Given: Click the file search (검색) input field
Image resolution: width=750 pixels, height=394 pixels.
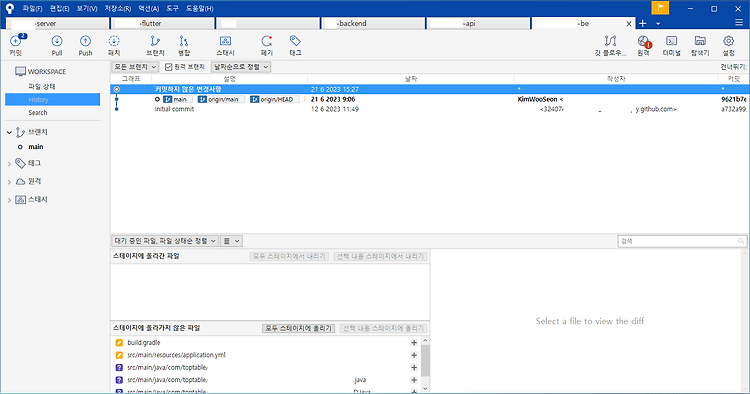Looking at the screenshot, I should (x=682, y=241).
